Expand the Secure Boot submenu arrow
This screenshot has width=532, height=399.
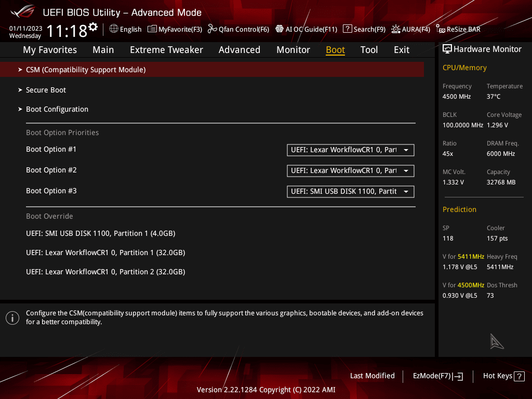tap(20, 90)
